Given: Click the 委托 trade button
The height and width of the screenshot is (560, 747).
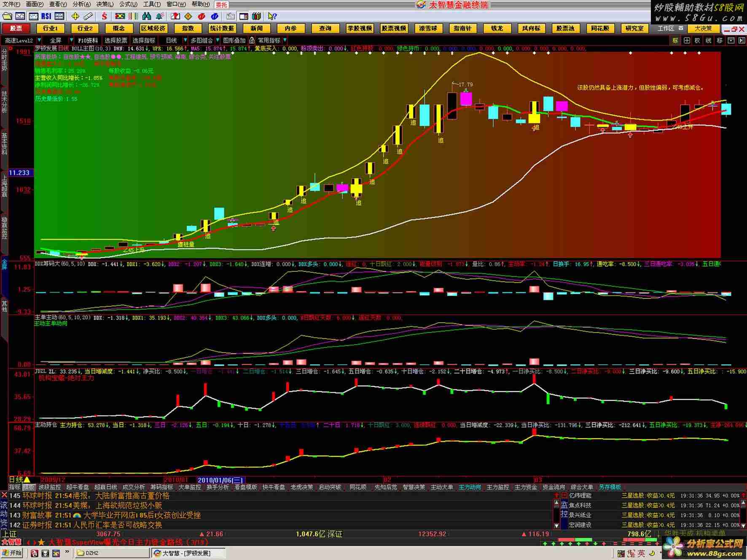Looking at the screenshot, I should pyautogui.click(x=221, y=5).
